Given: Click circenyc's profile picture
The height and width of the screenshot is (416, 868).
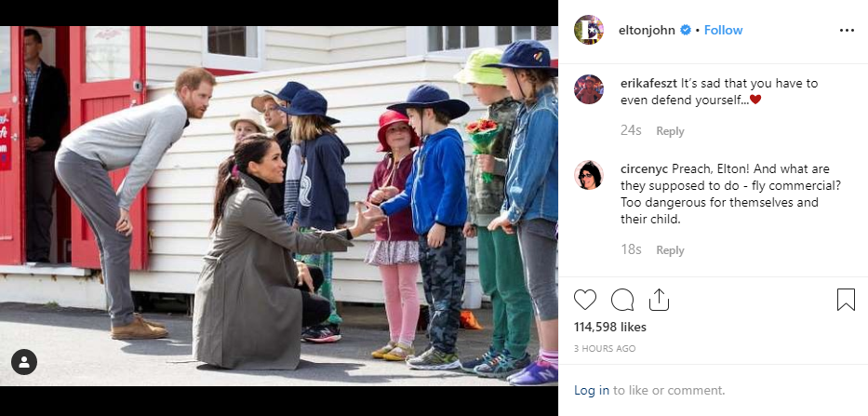Looking at the screenshot, I should pos(589,175).
